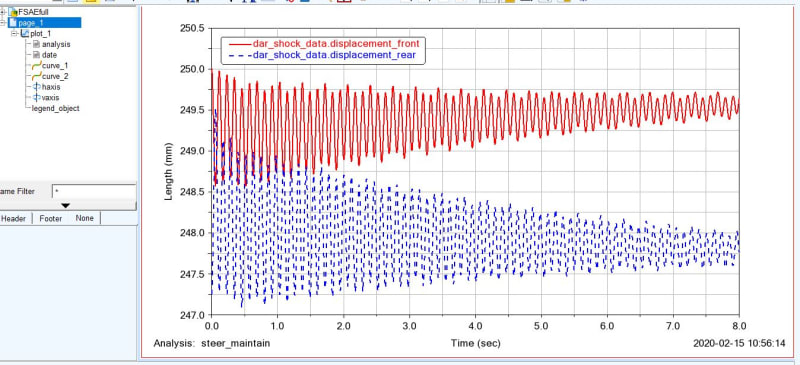The image size is (800, 365).
Task: Click the plot_1 chart icon
Action: 24,34
